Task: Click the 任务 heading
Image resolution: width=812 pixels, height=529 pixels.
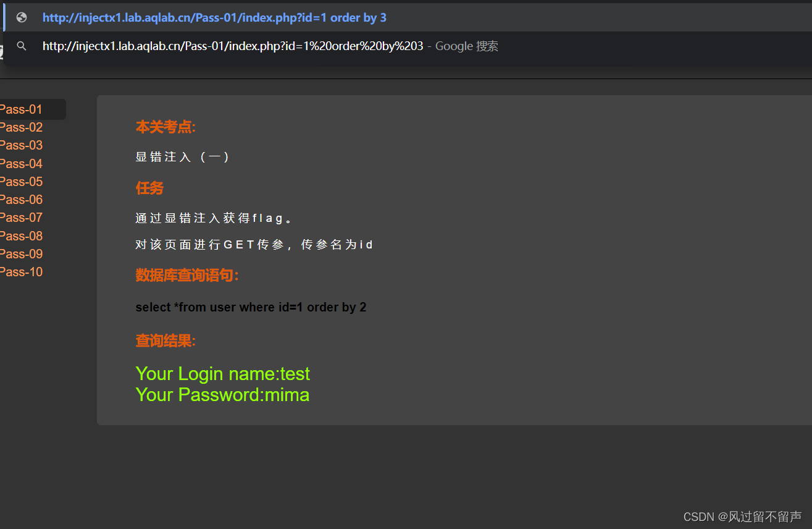Action: (149, 188)
